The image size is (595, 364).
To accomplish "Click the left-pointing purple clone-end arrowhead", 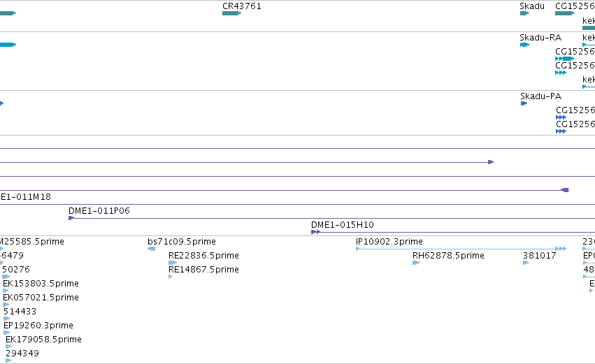I will coord(565,190).
